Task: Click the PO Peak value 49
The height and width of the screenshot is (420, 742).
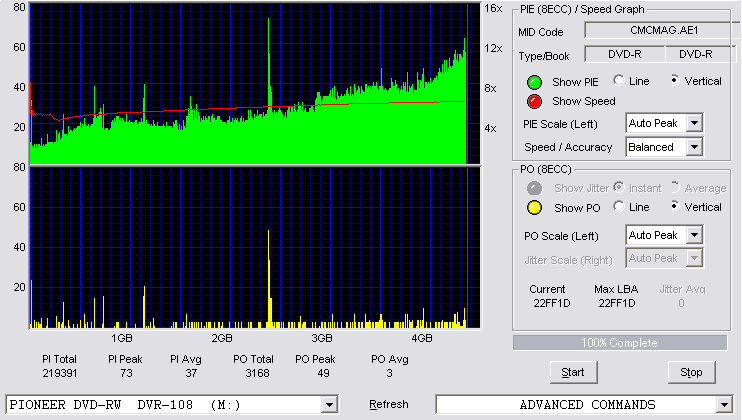Action: [324, 374]
